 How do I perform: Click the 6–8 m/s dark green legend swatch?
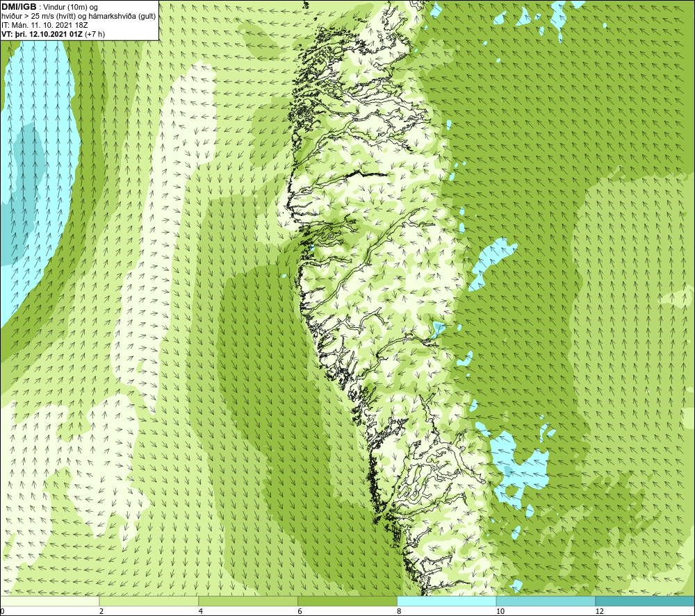click(347, 601)
